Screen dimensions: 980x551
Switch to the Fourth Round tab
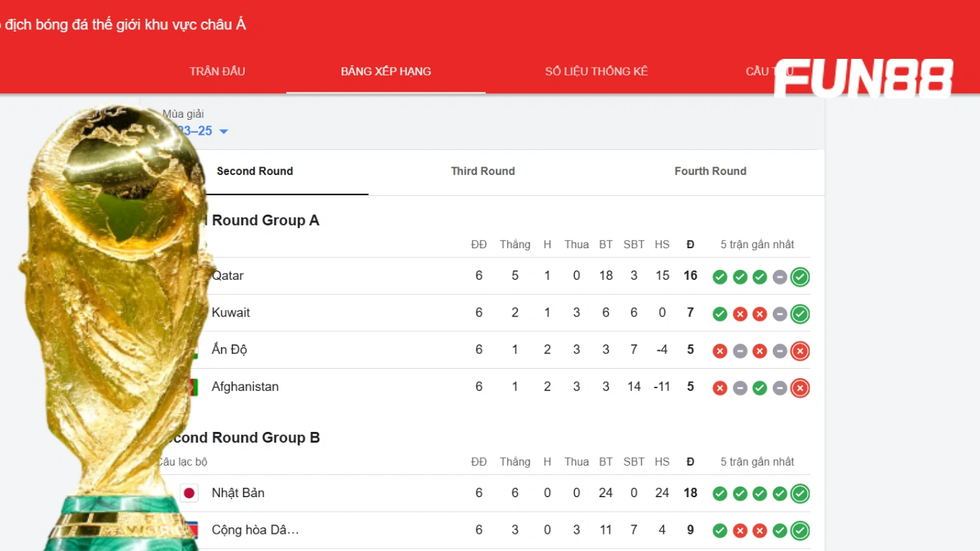coord(710,171)
